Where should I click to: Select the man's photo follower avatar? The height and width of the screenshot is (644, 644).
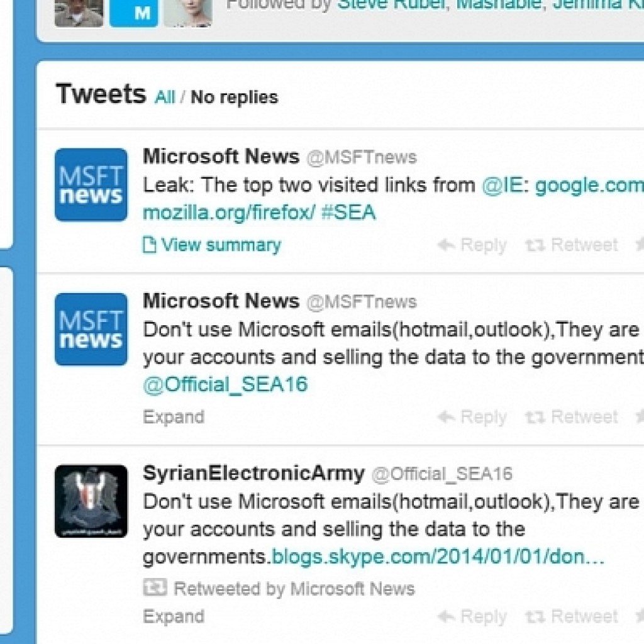[x=79, y=13]
